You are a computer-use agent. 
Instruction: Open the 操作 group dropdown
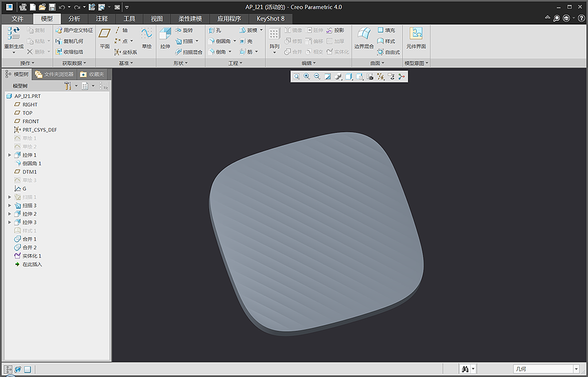(27, 63)
